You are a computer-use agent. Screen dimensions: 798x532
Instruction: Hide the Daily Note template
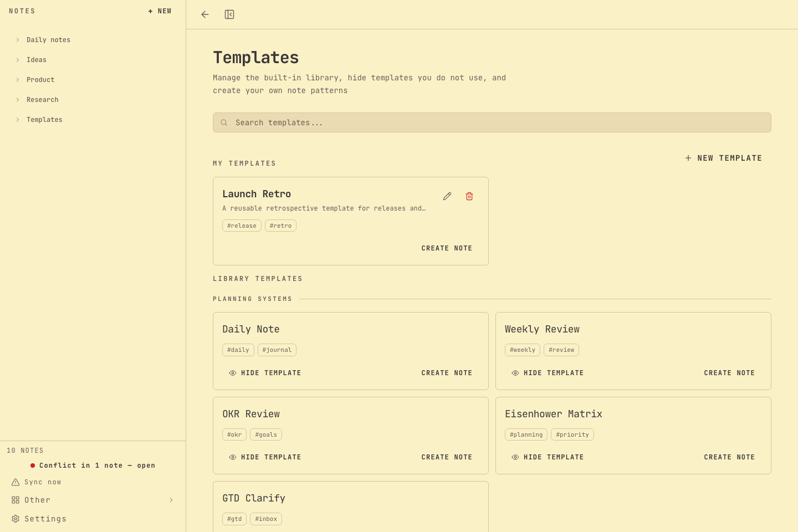265,373
